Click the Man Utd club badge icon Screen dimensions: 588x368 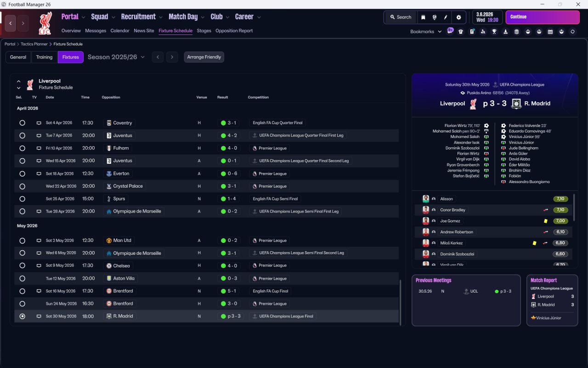(x=109, y=241)
